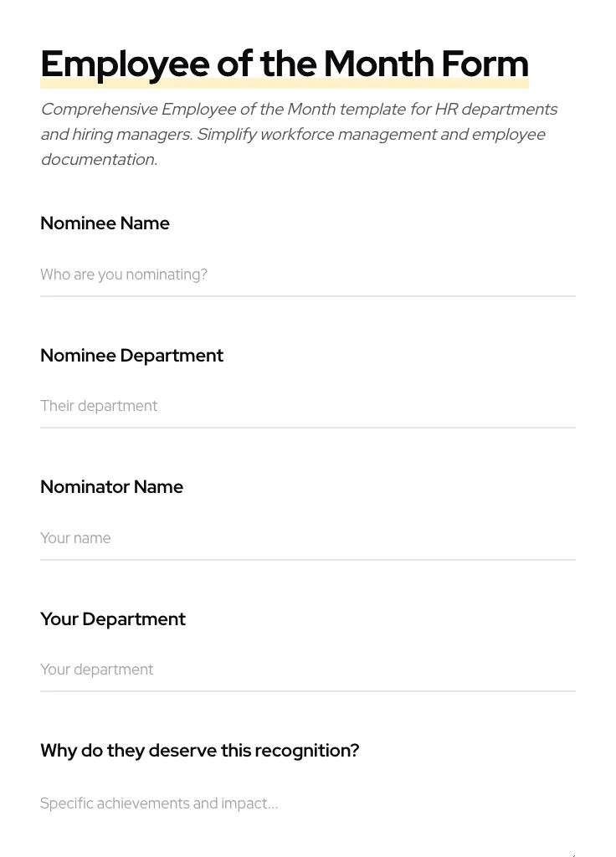Image resolution: width=616 pixels, height=857 pixels.
Task: Click the underline beneath the your department field
Action: (x=308, y=692)
